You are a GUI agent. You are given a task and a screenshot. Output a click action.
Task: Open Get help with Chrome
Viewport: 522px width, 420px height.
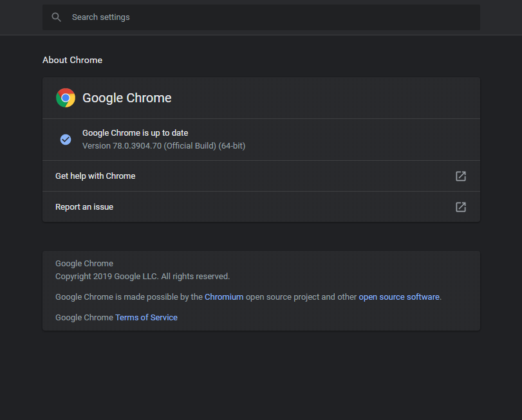pos(261,176)
